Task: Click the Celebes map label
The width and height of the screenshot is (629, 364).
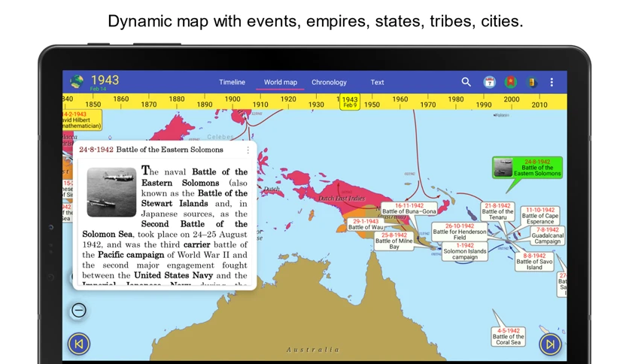Action: (220, 137)
